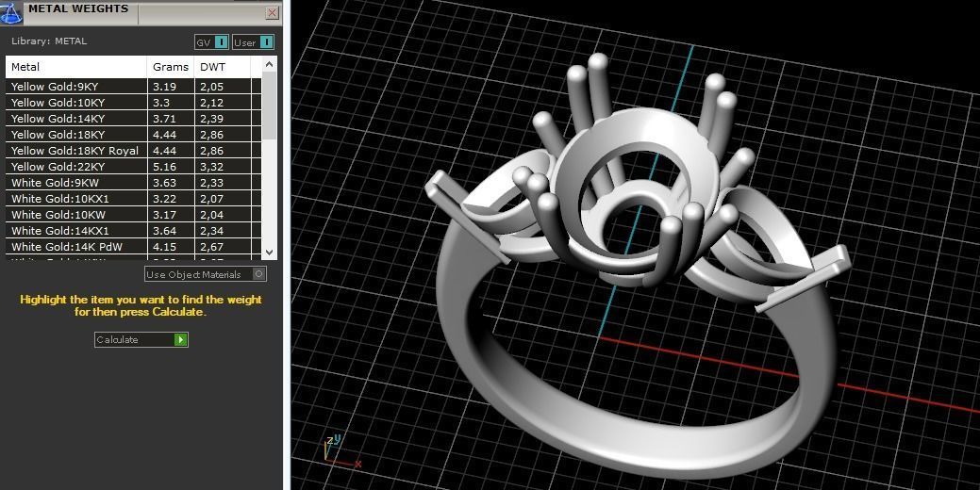Select the Yellow Gold:18KY Royal row
980x490 pixels.
[133, 151]
